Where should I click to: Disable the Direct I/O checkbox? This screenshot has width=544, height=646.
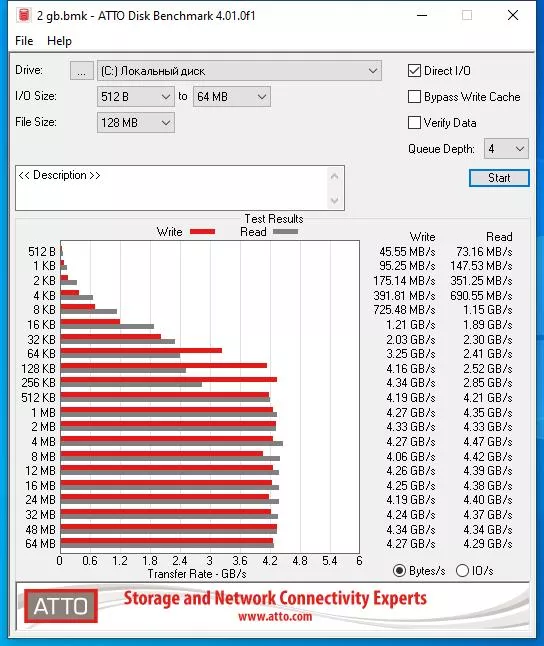coord(414,71)
